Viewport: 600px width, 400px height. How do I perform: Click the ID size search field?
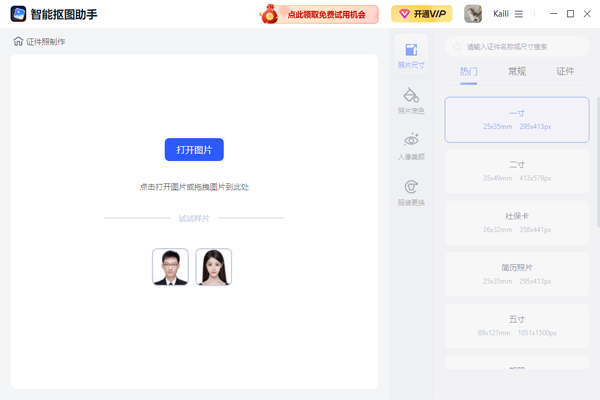tap(520, 46)
